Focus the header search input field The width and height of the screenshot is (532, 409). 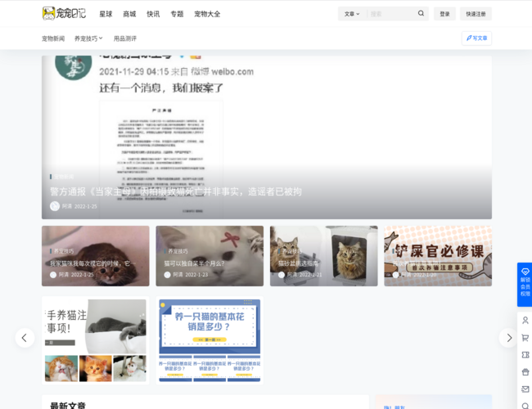point(392,14)
